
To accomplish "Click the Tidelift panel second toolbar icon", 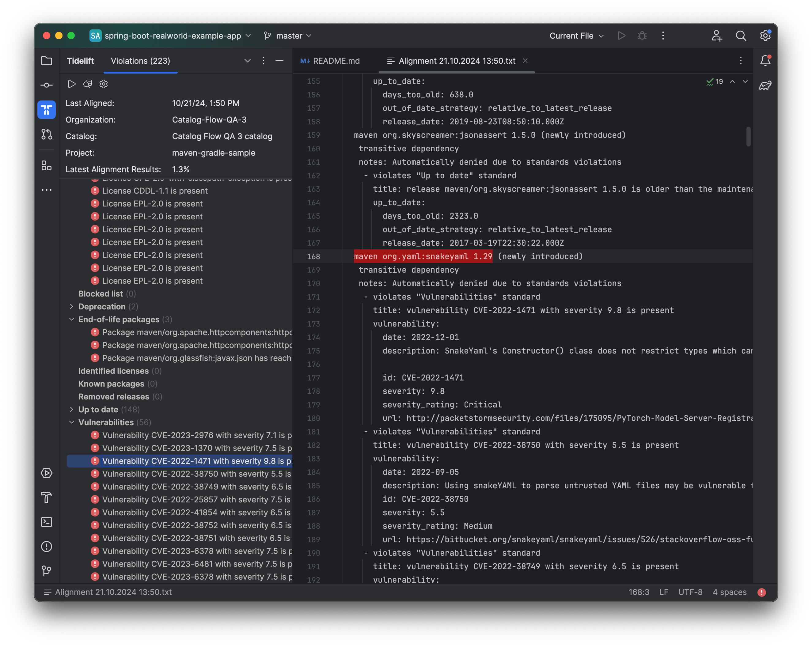I will pos(88,84).
